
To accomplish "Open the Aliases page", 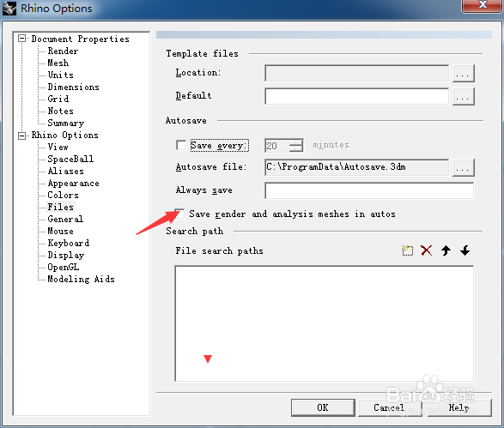I will click(x=65, y=172).
